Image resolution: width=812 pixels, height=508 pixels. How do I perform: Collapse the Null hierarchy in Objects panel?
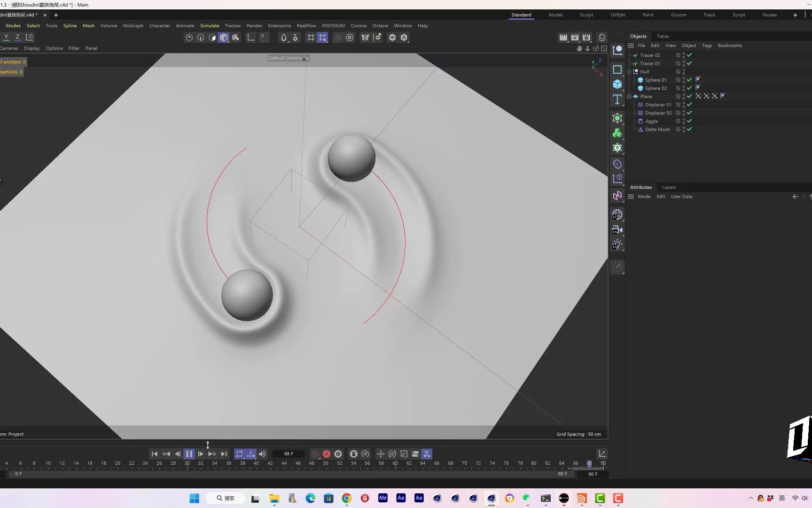(x=629, y=71)
